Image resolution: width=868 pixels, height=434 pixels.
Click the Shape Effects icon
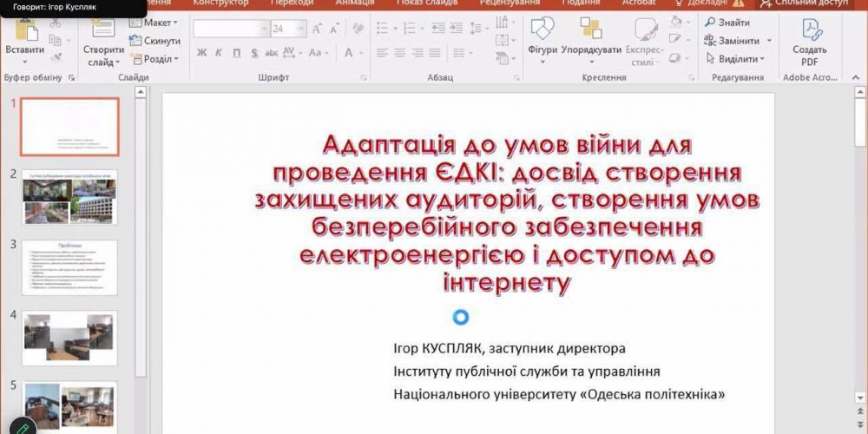(x=674, y=57)
